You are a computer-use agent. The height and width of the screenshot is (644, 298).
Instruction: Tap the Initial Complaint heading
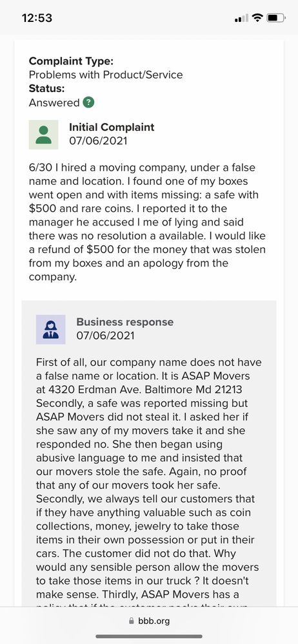pos(112,127)
